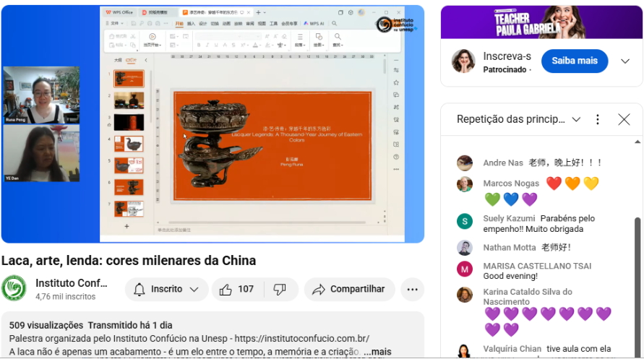Expand description with ...mais
Viewport: 644px width, 359px height.
coord(377,351)
